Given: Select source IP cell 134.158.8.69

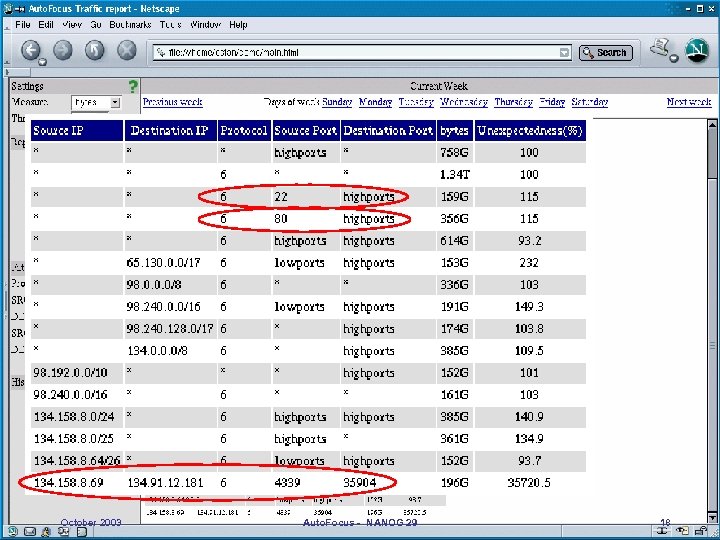Looking at the screenshot, I should coord(69,483).
